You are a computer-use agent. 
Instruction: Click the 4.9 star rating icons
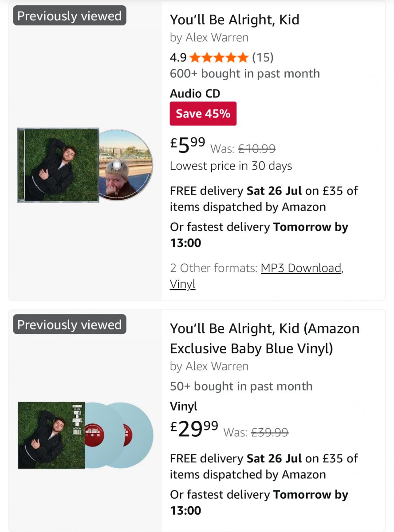click(x=219, y=57)
